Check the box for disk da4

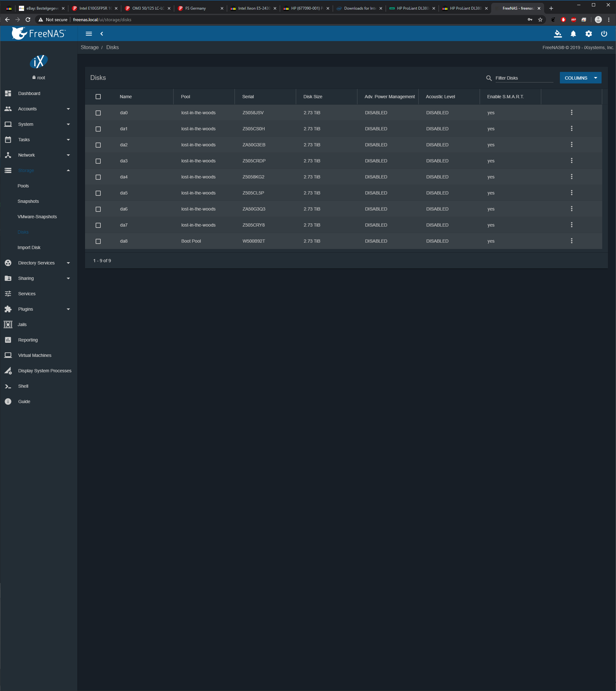98,177
